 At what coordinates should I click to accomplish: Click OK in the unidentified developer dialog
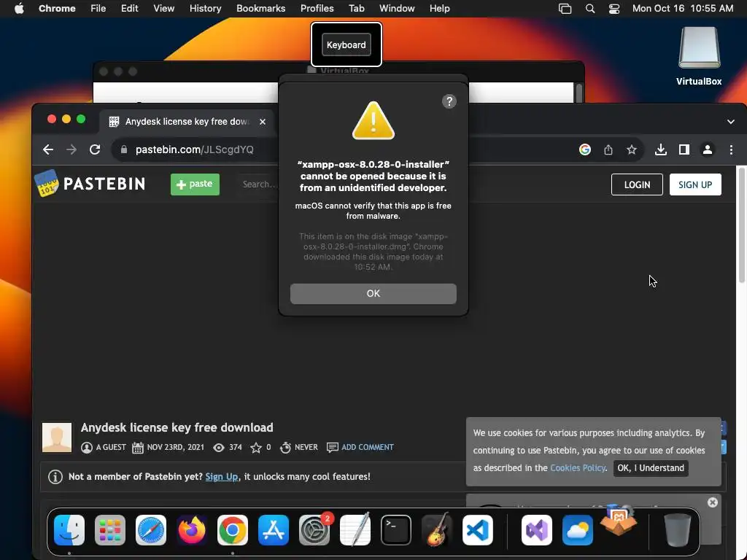pos(373,293)
